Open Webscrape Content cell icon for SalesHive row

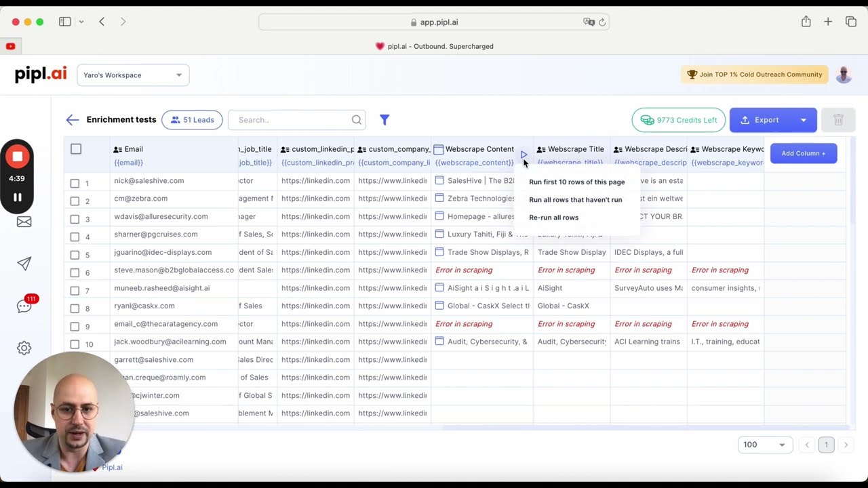tap(439, 180)
